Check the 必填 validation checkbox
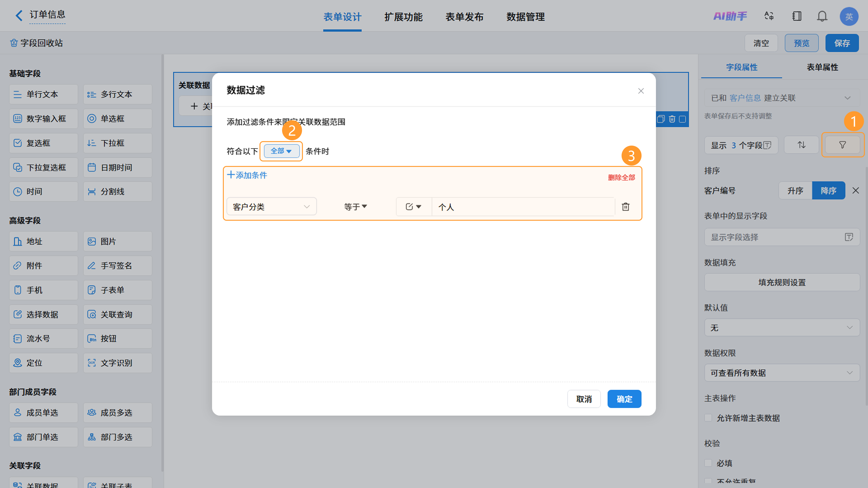Viewport: 868px width, 488px height. click(708, 463)
